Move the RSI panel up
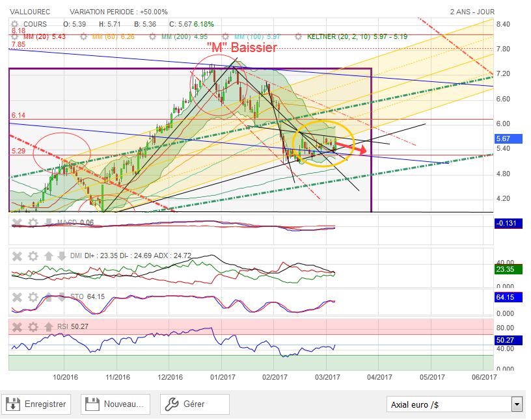The image size is (531, 420). [x=48, y=327]
